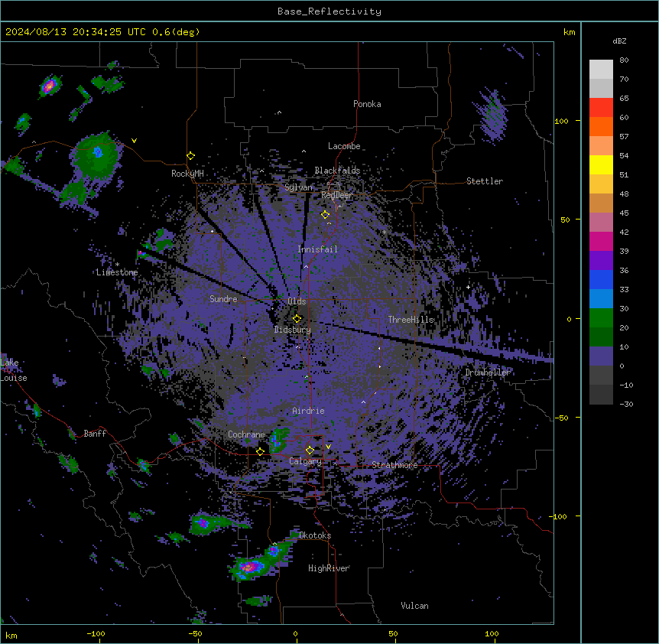Click the Innisfail city label

pos(317,249)
